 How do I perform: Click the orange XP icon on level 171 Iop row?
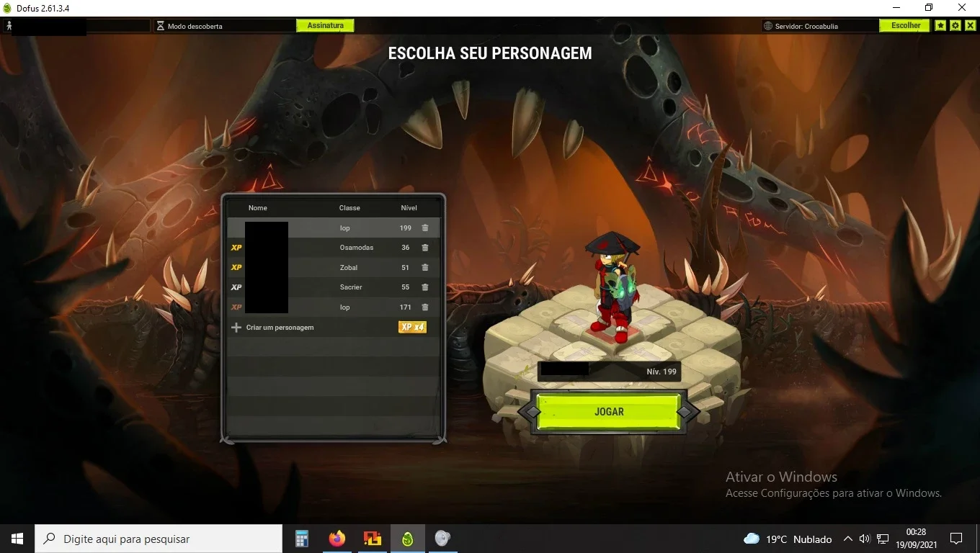pos(236,307)
